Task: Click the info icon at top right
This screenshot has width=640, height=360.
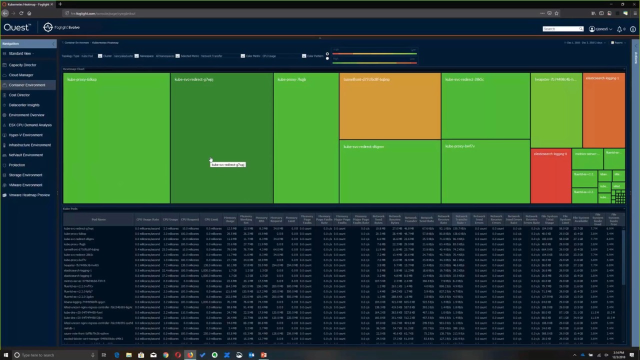Action: click(633, 29)
